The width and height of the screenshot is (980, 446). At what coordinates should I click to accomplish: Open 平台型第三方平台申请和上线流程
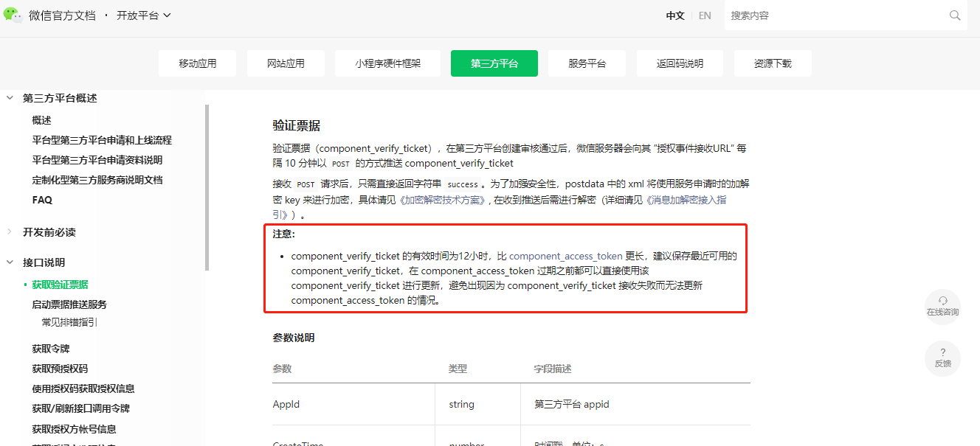click(102, 140)
